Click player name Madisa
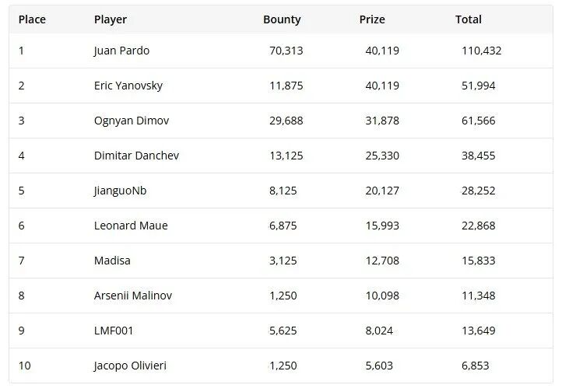This screenshot has width=562, height=392. [x=112, y=261]
